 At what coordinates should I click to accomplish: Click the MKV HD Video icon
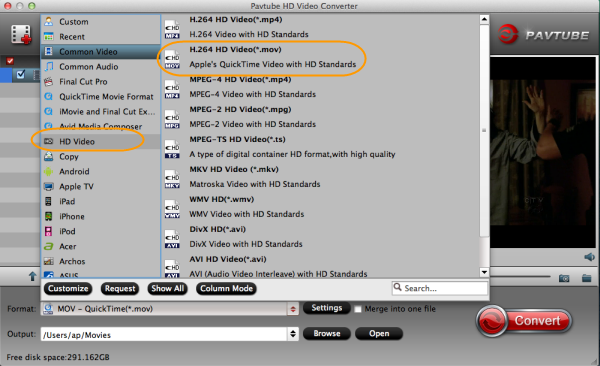[x=172, y=179]
